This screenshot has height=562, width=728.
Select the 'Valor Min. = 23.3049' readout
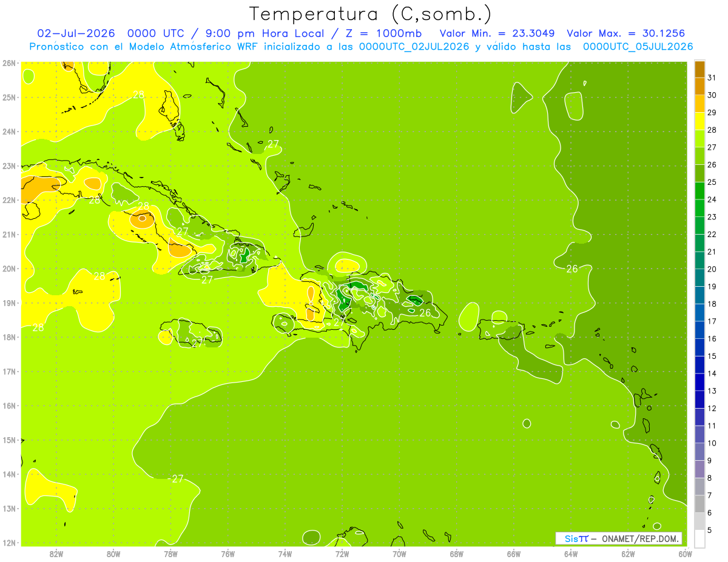coord(497,33)
